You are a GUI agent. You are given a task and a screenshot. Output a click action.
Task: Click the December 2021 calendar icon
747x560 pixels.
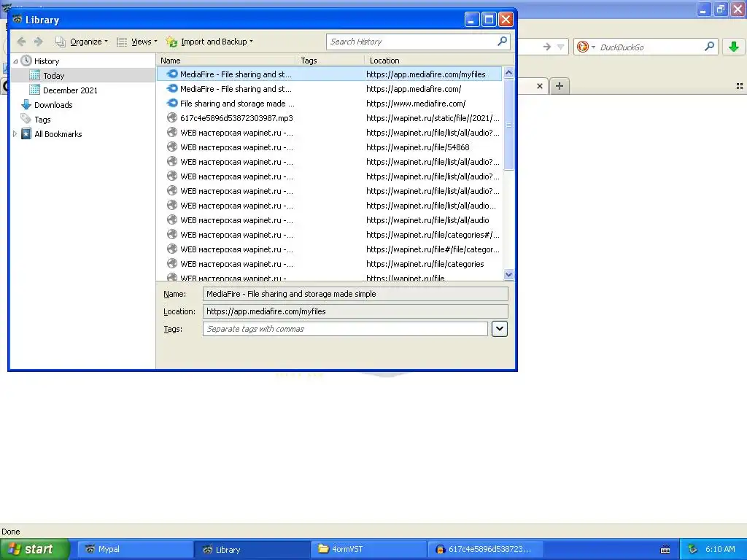pyautogui.click(x=35, y=90)
